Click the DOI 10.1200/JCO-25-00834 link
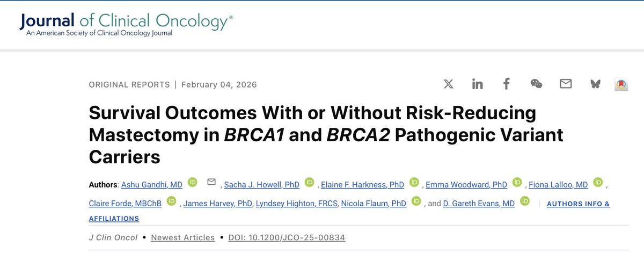 click(x=287, y=237)
